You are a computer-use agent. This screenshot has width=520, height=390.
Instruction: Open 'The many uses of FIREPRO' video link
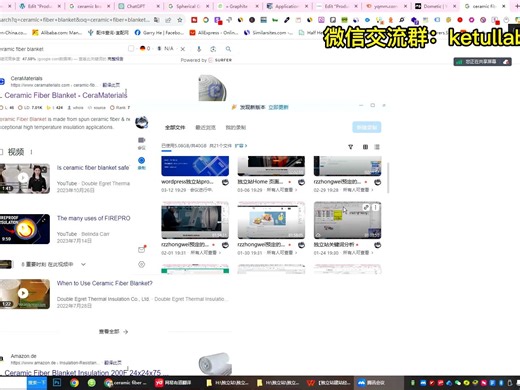(x=93, y=218)
